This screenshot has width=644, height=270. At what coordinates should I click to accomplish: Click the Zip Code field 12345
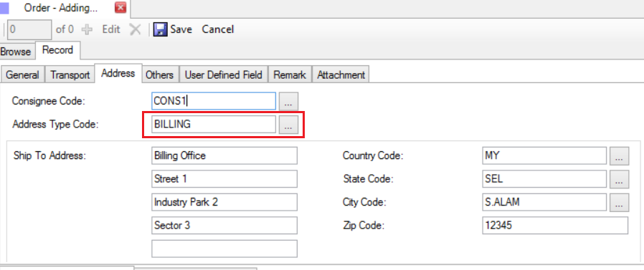[x=555, y=226]
